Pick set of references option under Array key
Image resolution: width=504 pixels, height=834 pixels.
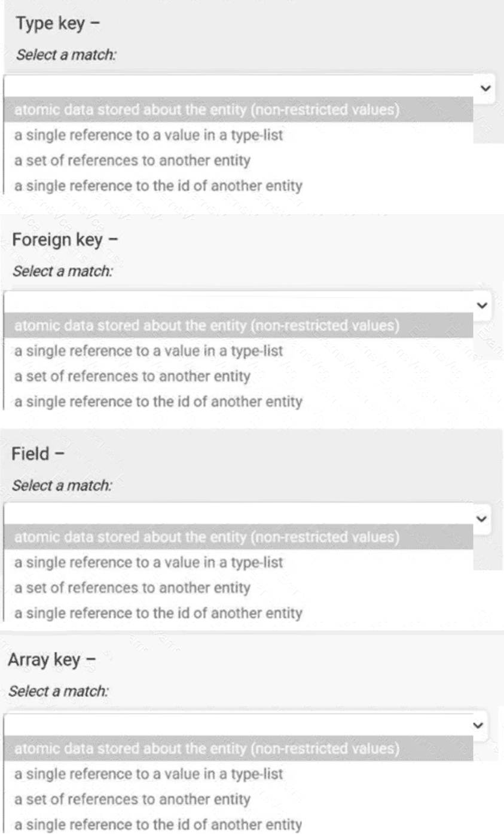pos(132,799)
